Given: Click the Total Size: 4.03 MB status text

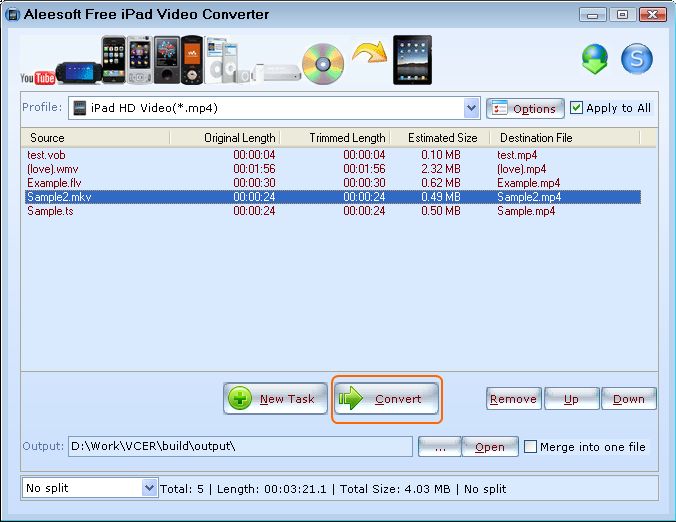Looking at the screenshot, I should (395, 489).
